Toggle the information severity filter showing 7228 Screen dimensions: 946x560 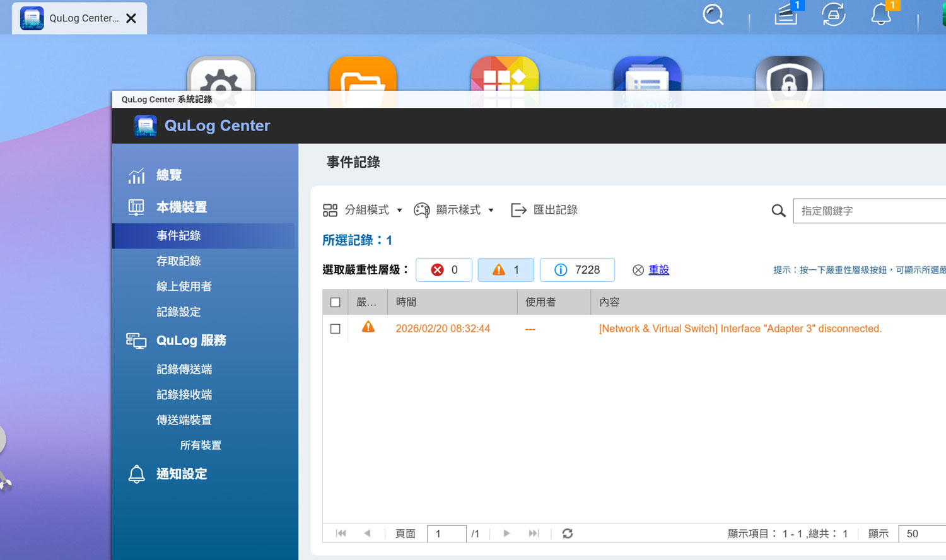tap(577, 270)
